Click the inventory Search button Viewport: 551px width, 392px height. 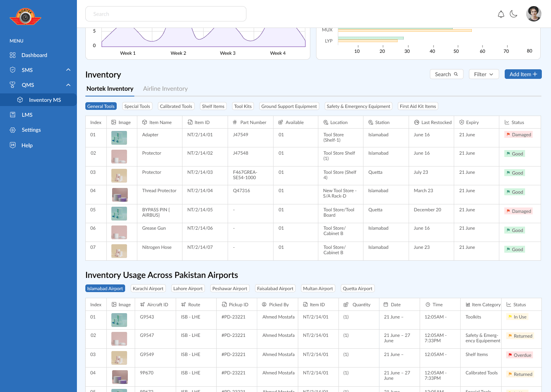click(447, 74)
